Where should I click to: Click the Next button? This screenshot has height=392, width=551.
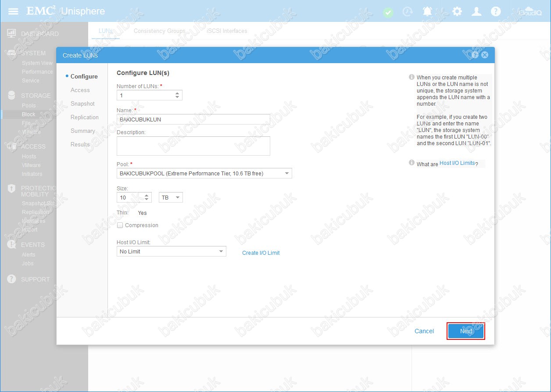pos(466,331)
